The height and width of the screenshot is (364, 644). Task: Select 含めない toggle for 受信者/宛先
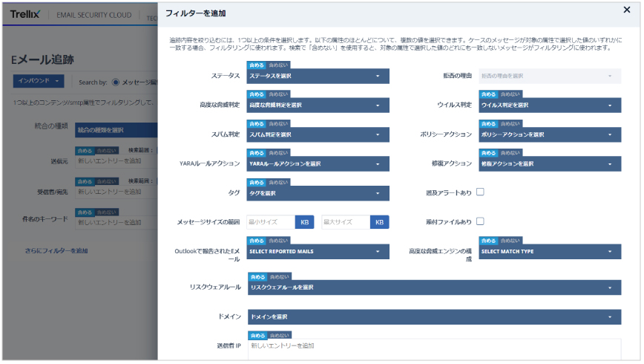[x=107, y=181]
